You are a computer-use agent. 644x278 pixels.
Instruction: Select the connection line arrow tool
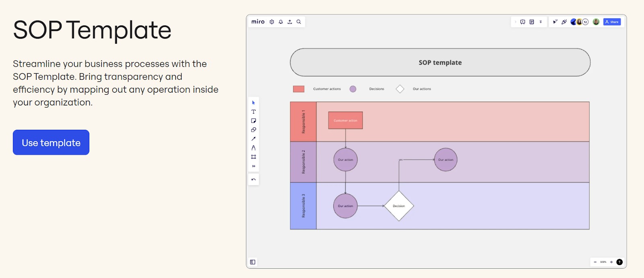click(x=254, y=139)
